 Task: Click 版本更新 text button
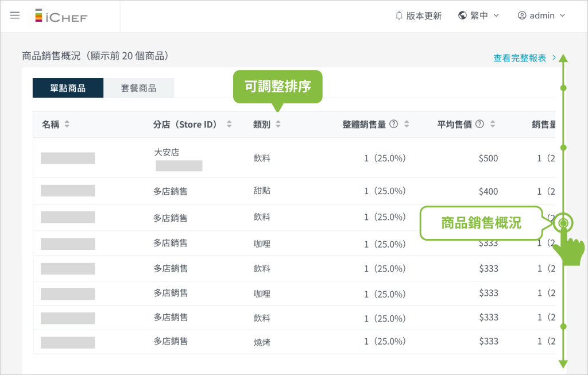click(x=424, y=16)
